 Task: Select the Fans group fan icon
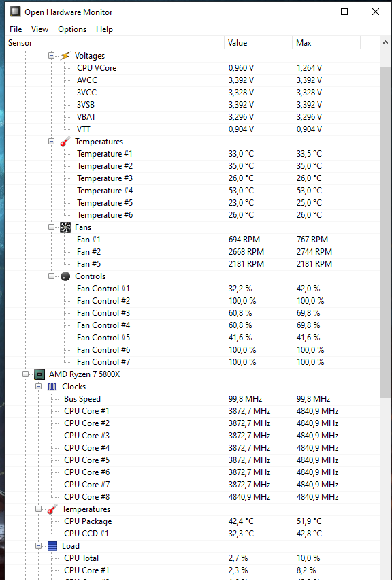65,227
